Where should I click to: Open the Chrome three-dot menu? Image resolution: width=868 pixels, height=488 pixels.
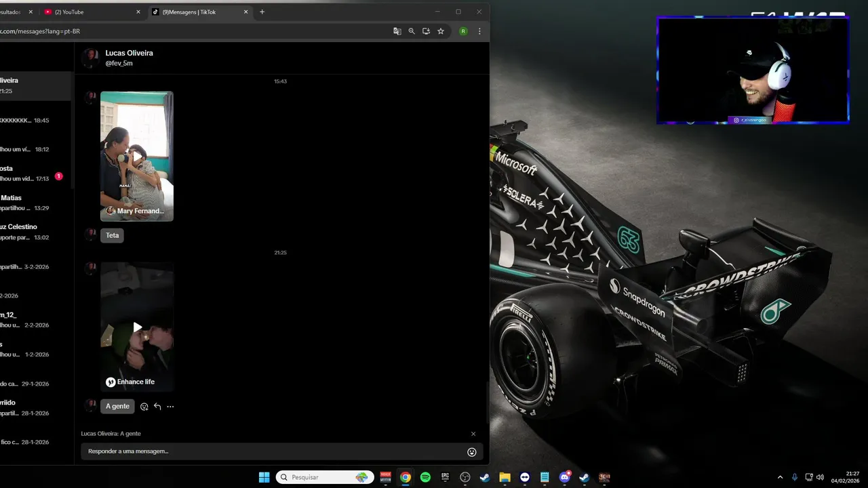479,31
